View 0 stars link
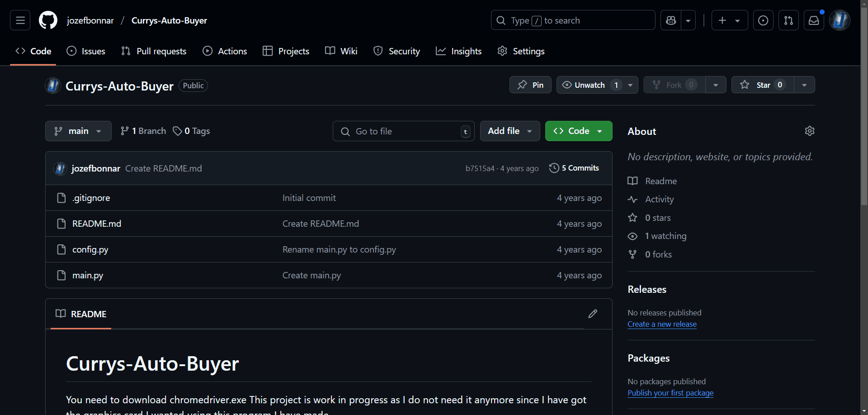The height and width of the screenshot is (415, 868). pyautogui.click(x=649, y=218)
